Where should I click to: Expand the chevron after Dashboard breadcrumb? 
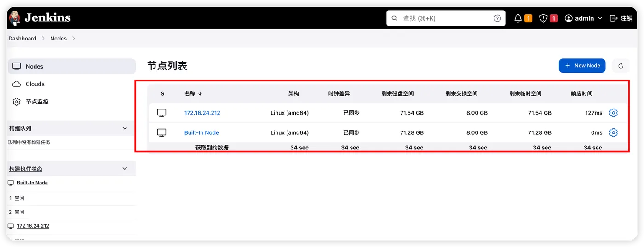(43, 39)
